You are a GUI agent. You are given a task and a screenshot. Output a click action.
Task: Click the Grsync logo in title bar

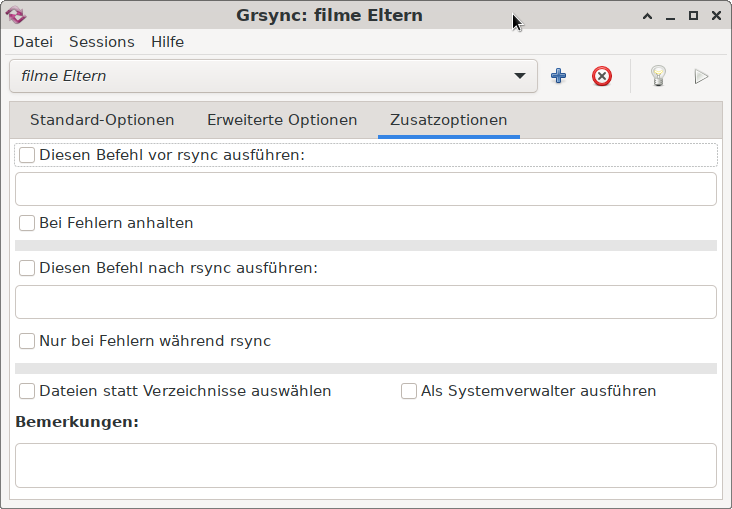tap(16, 15)
